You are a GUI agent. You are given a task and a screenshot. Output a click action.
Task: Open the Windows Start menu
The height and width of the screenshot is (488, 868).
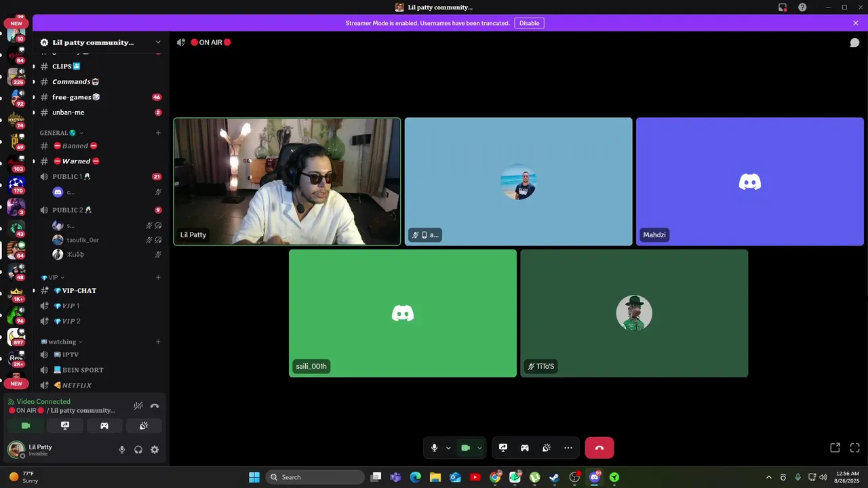[x=254, y=477]
